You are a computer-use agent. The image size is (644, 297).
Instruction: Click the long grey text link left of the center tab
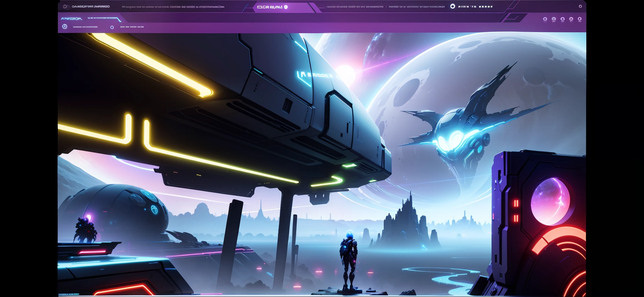(x=173, y=7)
